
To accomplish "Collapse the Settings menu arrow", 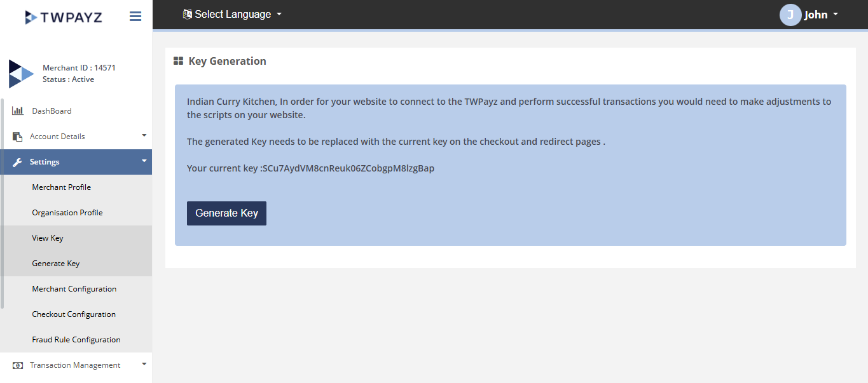I will 144,161.
